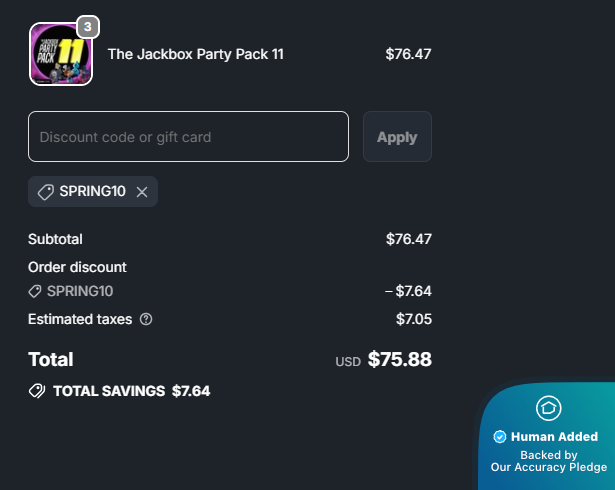Screen dimensions: 615x490
Task: Click the pentagon icon above Human Added
Action: [x=548, y=408]
